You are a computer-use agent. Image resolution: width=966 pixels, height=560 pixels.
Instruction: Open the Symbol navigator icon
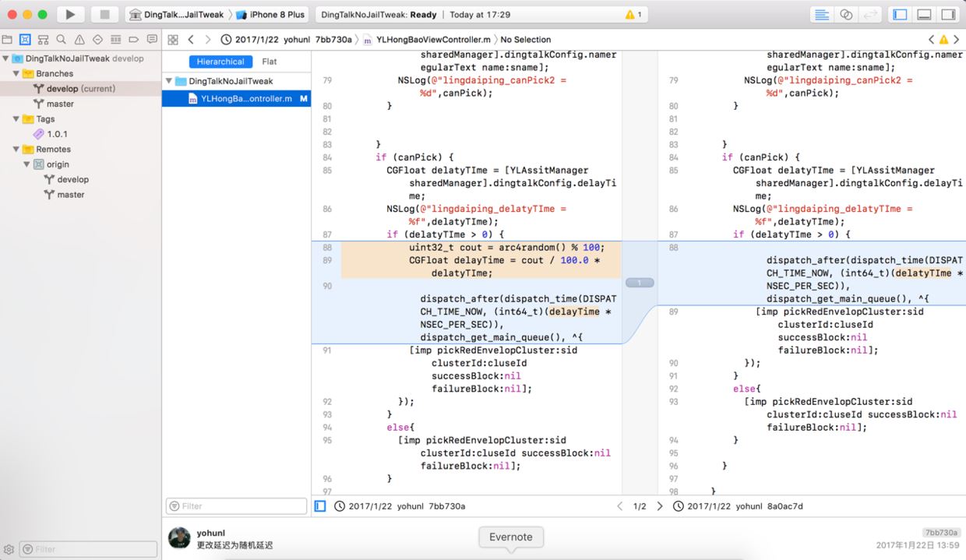43,39
